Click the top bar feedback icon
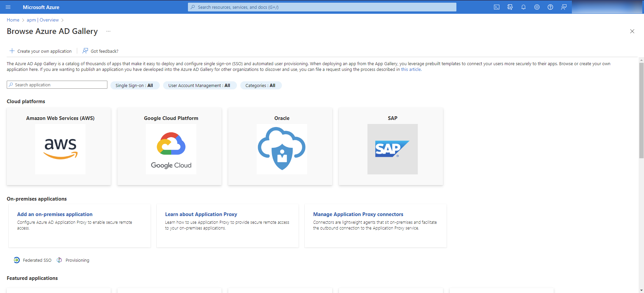Image resolution: width=644 pixels, height=293 pixels. pyautogui.click(x=564, y=7)
